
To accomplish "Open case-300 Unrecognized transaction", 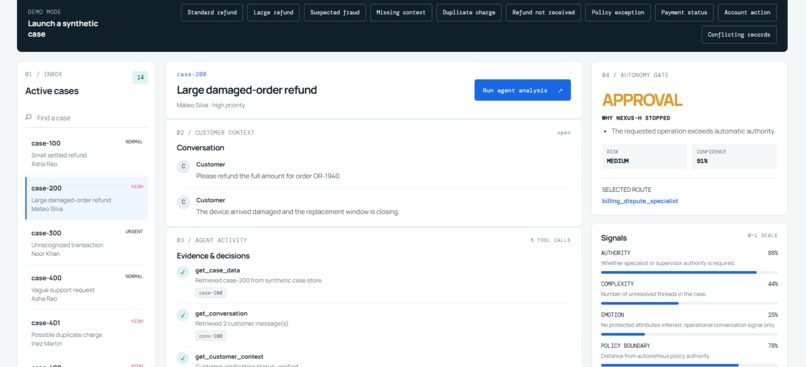I will click(86, 243).
